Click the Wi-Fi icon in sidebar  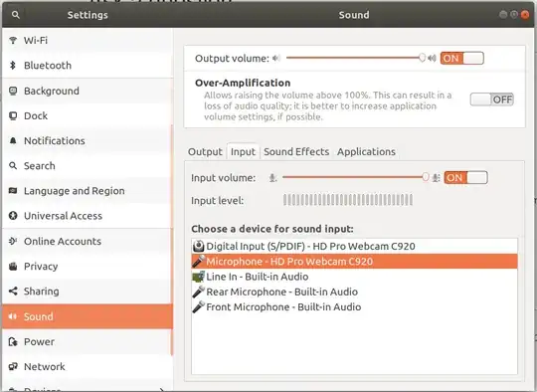13,40
